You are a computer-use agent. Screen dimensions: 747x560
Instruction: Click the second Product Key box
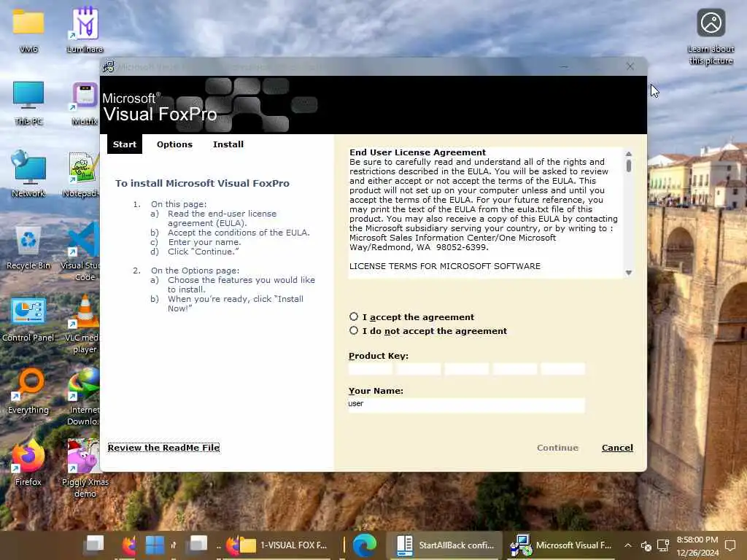click(x=418, y=368)
